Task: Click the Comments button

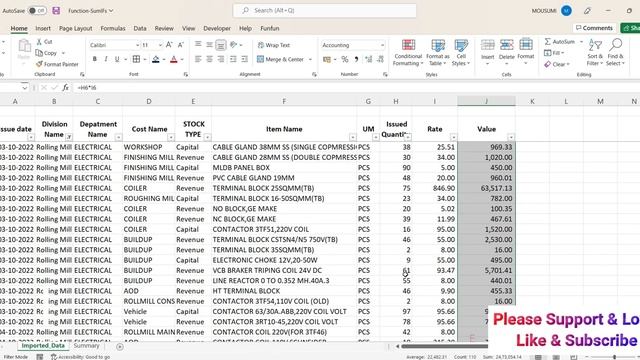Action: [594, 28]
